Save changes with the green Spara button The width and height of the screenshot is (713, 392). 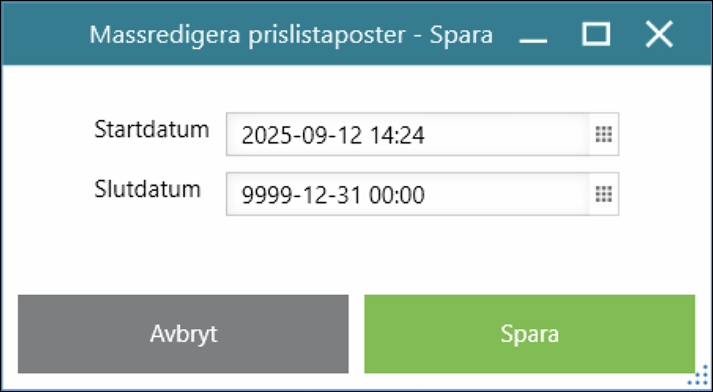(x=530, y=334)
